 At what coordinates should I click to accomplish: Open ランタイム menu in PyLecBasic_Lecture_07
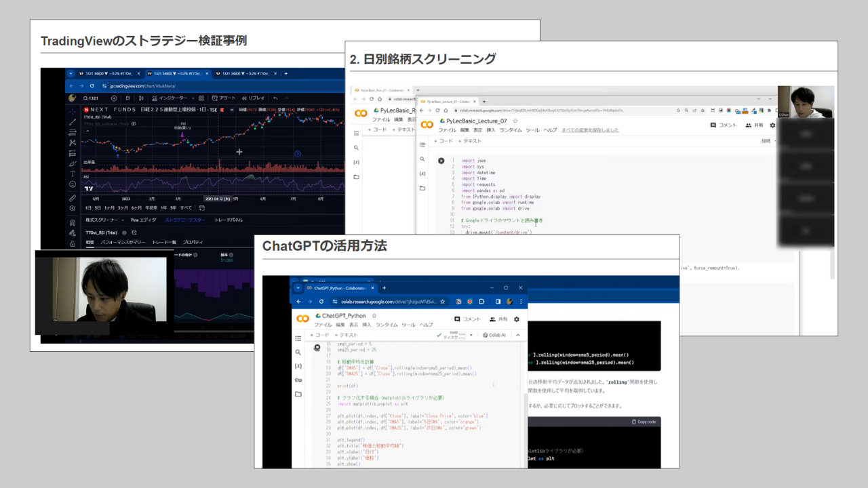click(x=511, y=130)
